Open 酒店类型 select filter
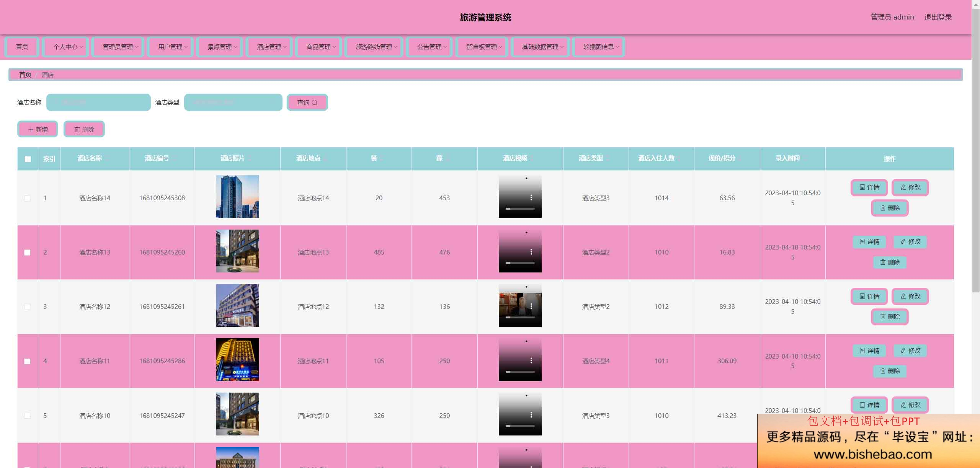 click(233, 102)
